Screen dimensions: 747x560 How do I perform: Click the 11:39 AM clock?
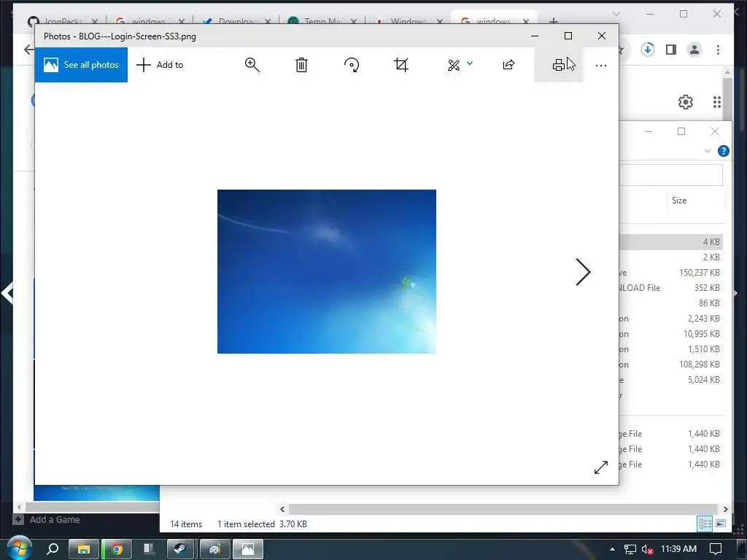point(679,549)
